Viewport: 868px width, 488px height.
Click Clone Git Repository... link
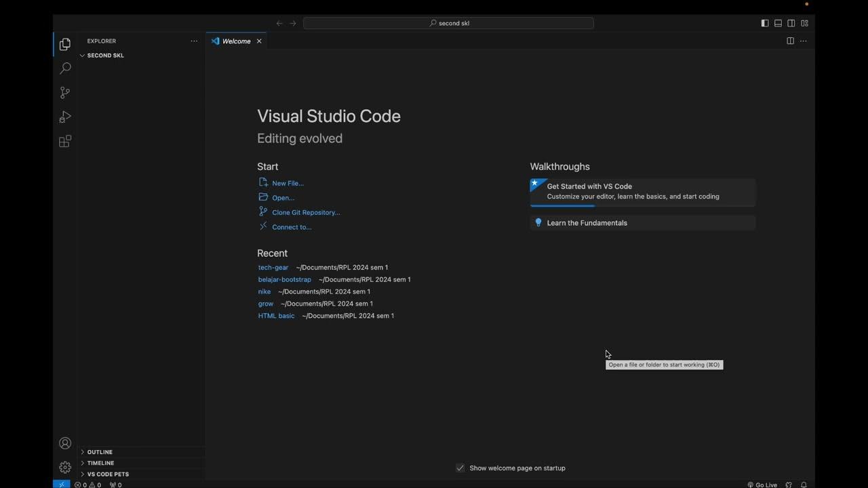coord(306,212)
